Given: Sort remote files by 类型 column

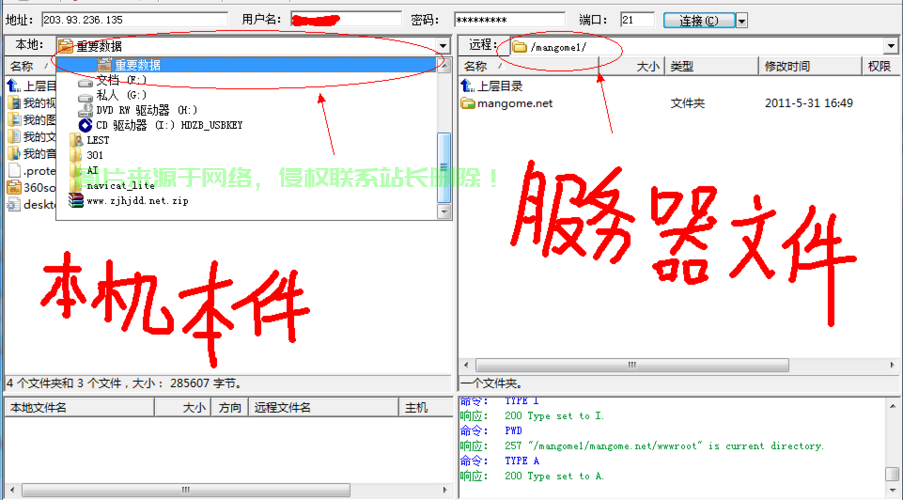Looking at the screenshot, I should [682, 66].
